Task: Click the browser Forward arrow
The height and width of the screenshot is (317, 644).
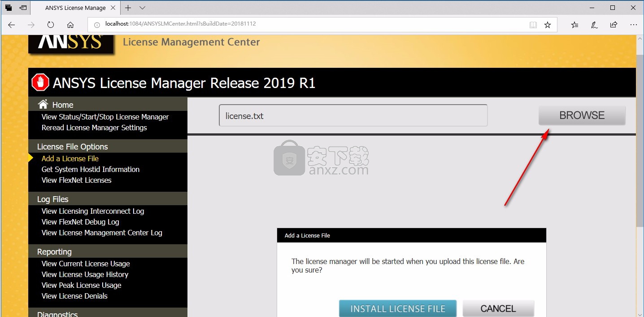Action: (x=31, y=25)
